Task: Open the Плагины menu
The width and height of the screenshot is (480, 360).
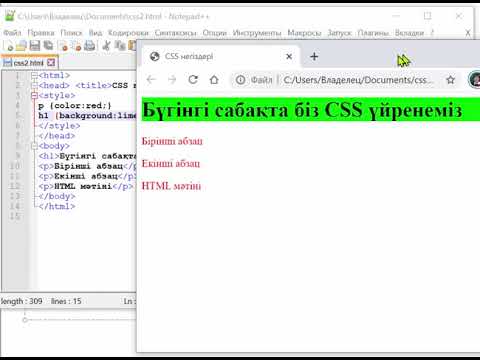Action: point(373,33)
